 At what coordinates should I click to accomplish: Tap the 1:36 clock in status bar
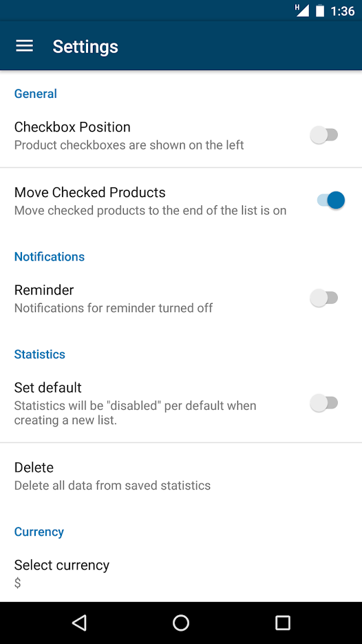(x=342, y=11)
